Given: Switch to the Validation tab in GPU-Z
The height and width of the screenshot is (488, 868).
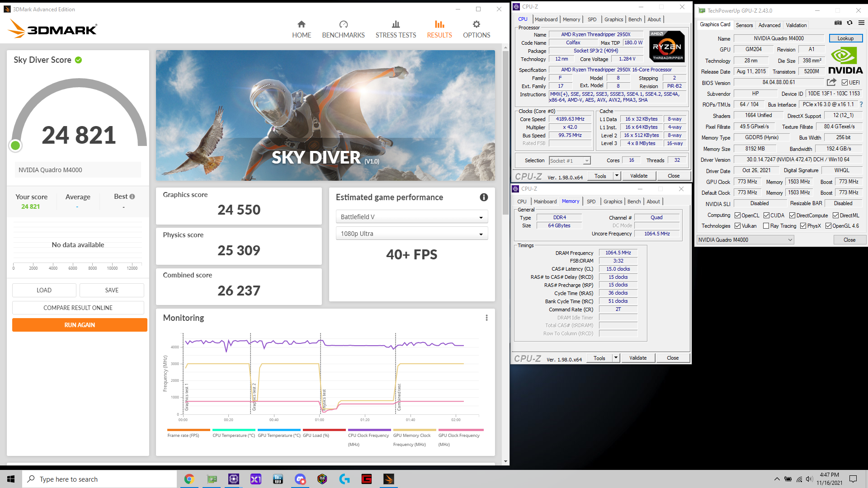Looking at the screenshot, I should click(796, 25).
